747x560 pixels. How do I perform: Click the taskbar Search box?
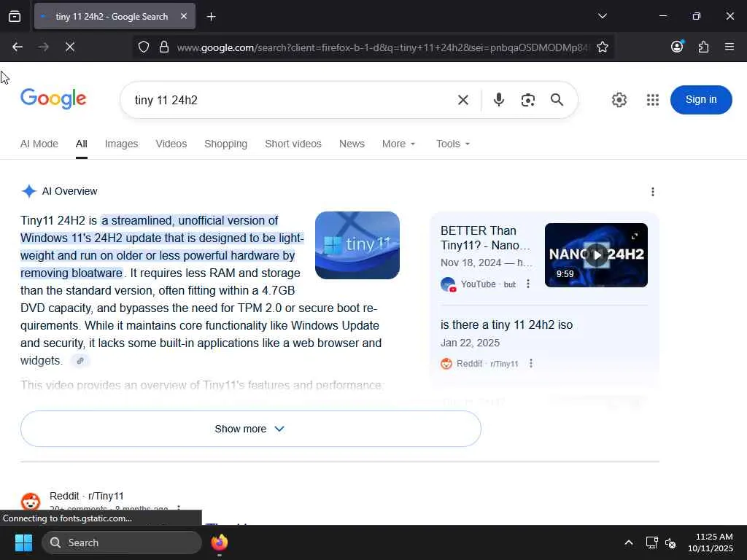(122, 542)
